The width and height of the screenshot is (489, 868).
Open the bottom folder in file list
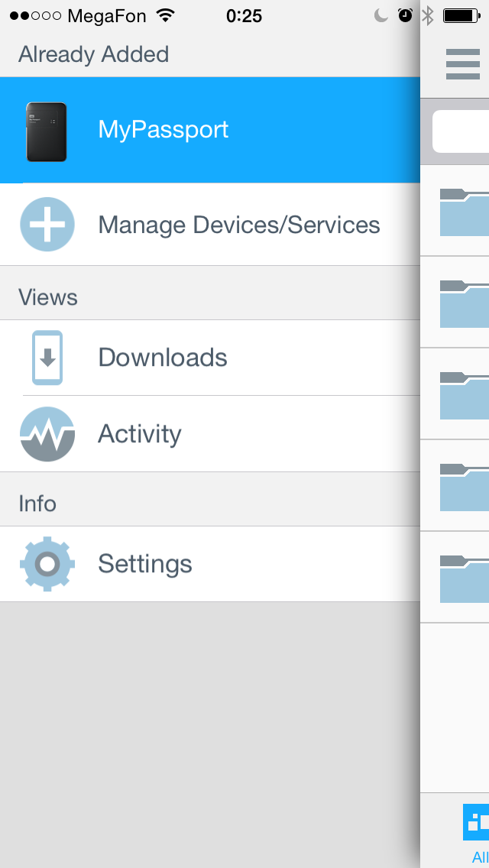(x=465, y=578)
